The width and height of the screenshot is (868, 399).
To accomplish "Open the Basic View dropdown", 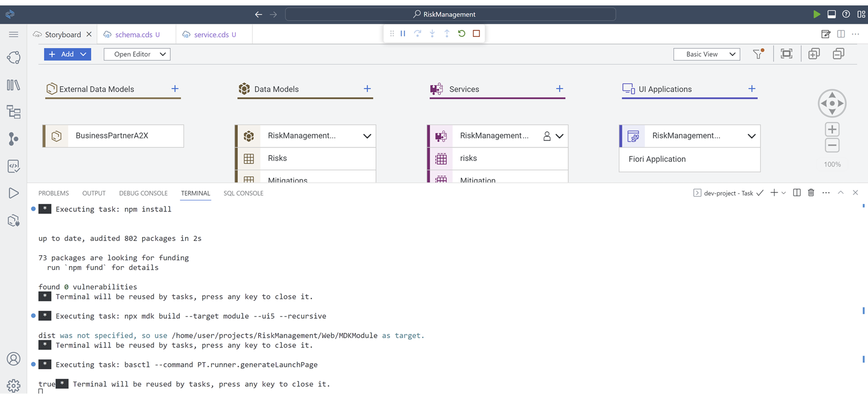I will click(x=706, y=54).
